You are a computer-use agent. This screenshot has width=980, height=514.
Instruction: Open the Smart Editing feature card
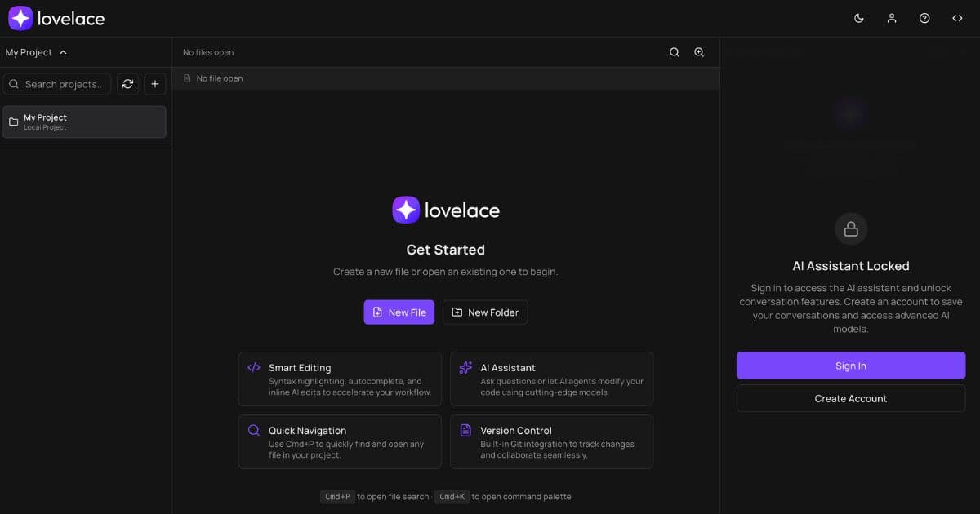340,379
